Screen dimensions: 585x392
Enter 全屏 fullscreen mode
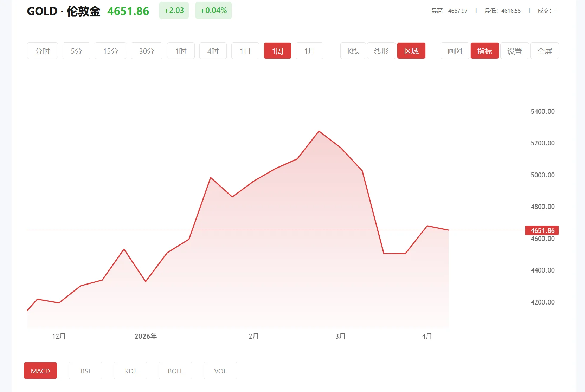coord(545,51)
